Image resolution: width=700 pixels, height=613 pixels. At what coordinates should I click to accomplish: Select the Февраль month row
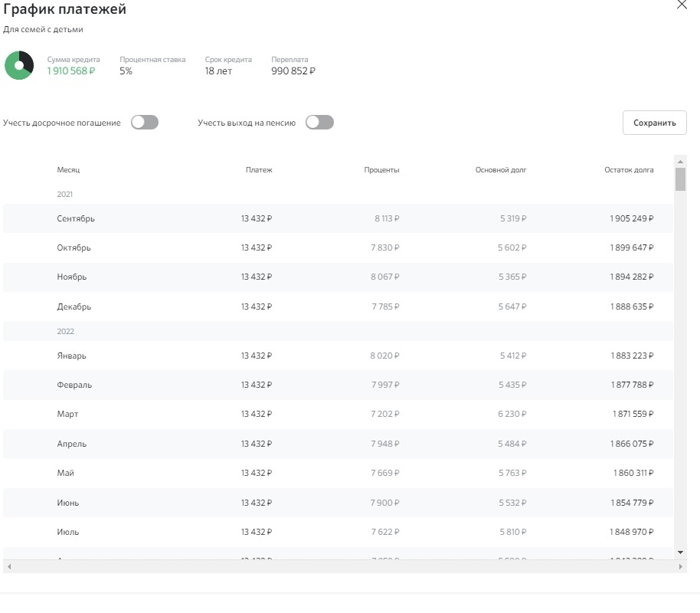tap(338, 385)
